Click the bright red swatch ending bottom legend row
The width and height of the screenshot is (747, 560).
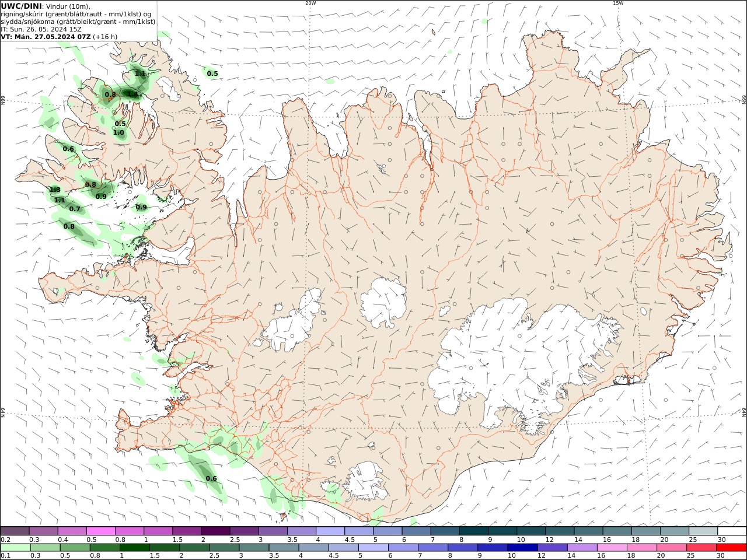coord(731,548)
